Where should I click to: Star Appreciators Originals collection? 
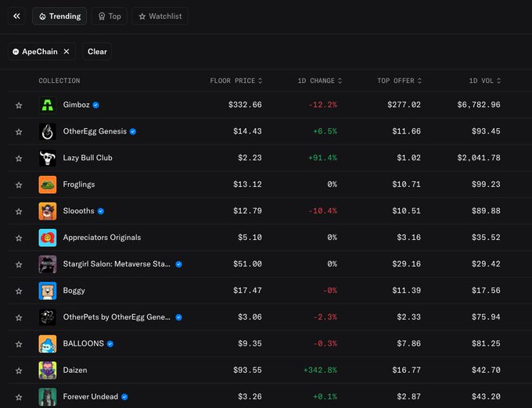pyautogui.click(x=19, y=238)
